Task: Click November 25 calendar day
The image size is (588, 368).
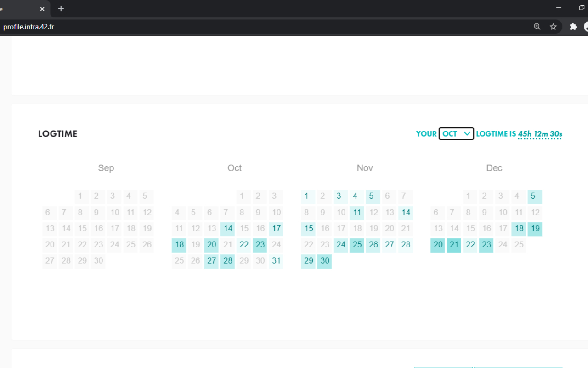Action: coord(357,245)
